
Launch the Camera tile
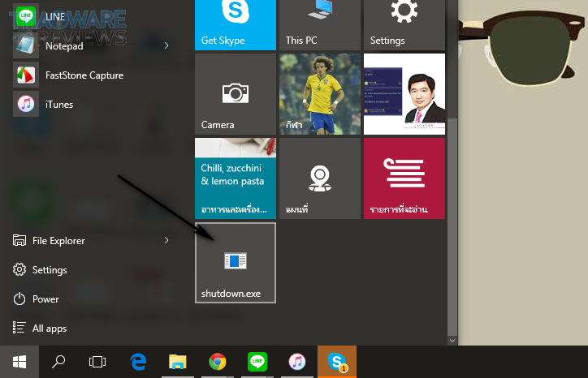click(x=236, y=94)
